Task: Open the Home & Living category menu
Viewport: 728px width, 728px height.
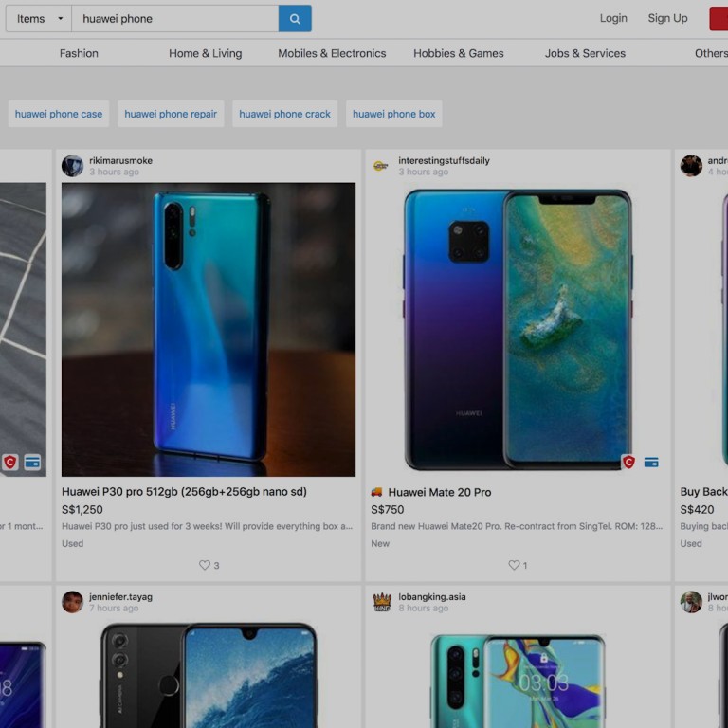Action: [205, 53]
